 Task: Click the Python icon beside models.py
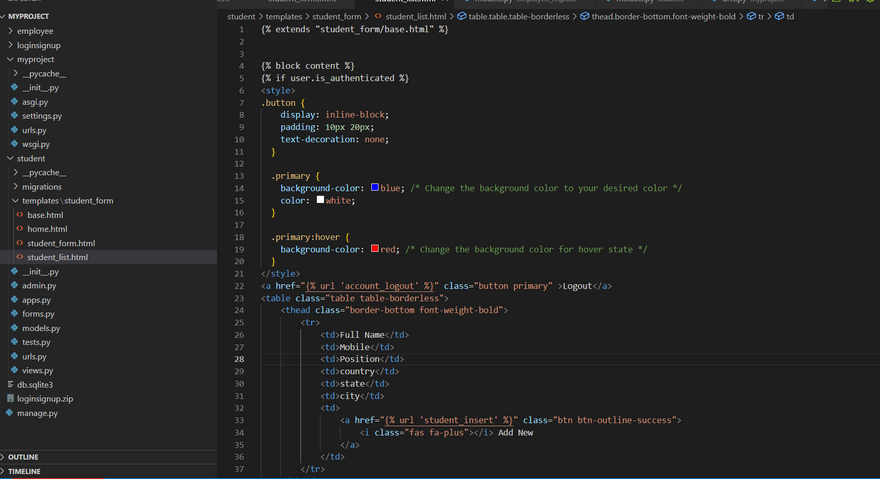pos(15,328)
